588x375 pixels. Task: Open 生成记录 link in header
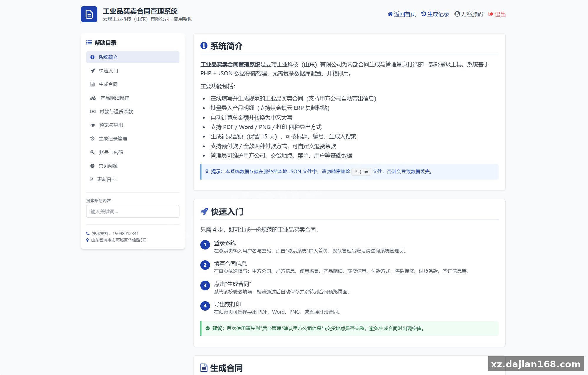tap(435, 14)
